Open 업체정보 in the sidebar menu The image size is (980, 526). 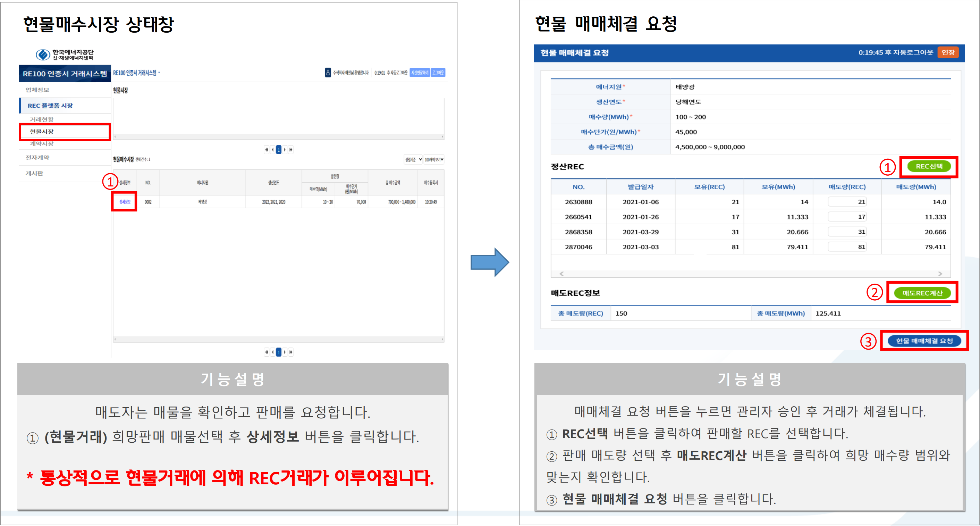[37, 90]
